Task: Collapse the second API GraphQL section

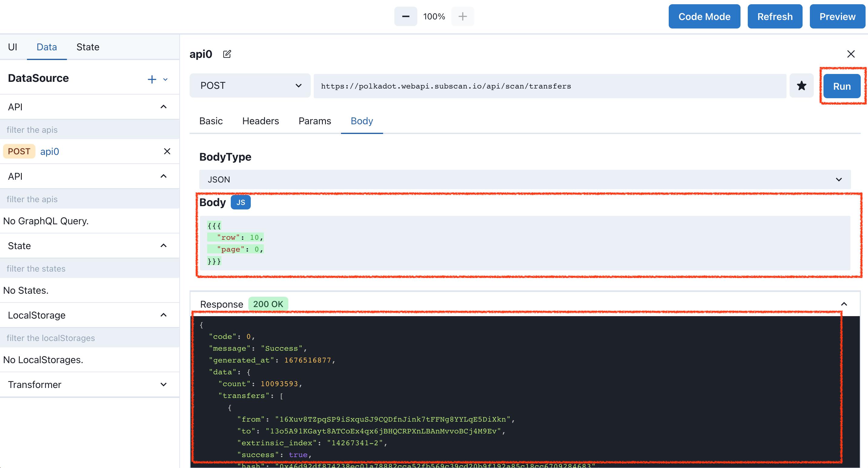Action: [164, 176]
